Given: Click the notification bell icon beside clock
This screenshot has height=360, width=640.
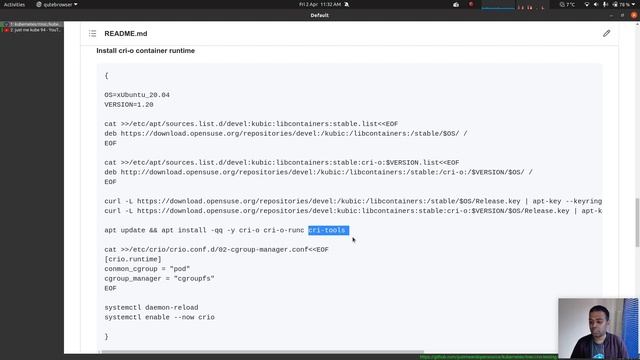Looking at the screenshot, I should pyautogui.click(x=347, y=4).
